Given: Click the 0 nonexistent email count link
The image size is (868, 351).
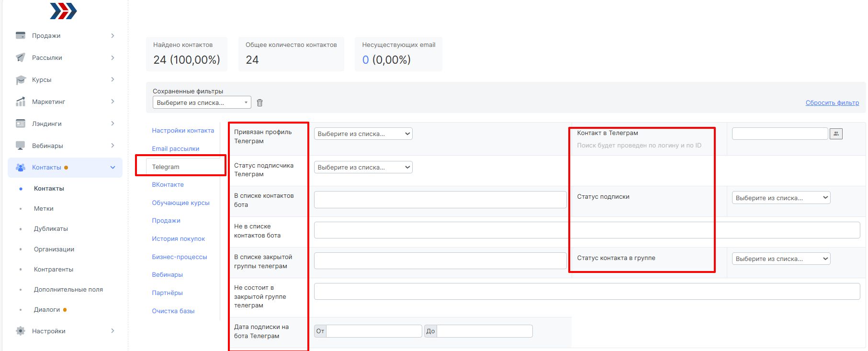Looking at the screenshot, I should pyautogui.click(x=365, y=60).
